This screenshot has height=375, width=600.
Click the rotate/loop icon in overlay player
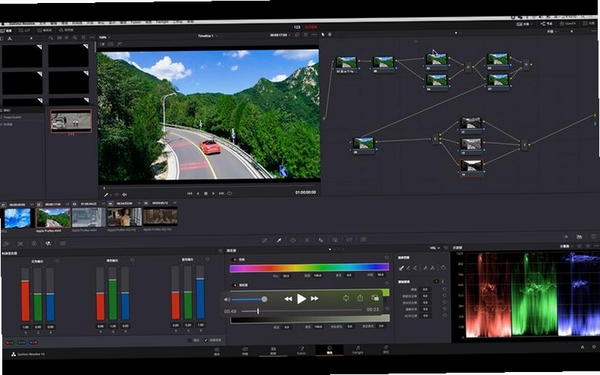[x=346, y=298]
